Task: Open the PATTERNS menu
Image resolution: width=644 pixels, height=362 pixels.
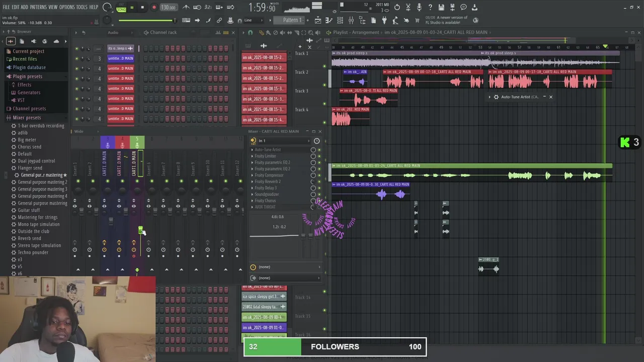Action: (x=38, y=7)
